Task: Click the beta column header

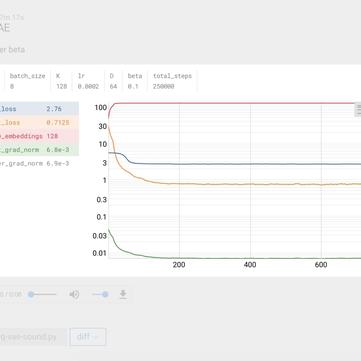Action: 135,76
